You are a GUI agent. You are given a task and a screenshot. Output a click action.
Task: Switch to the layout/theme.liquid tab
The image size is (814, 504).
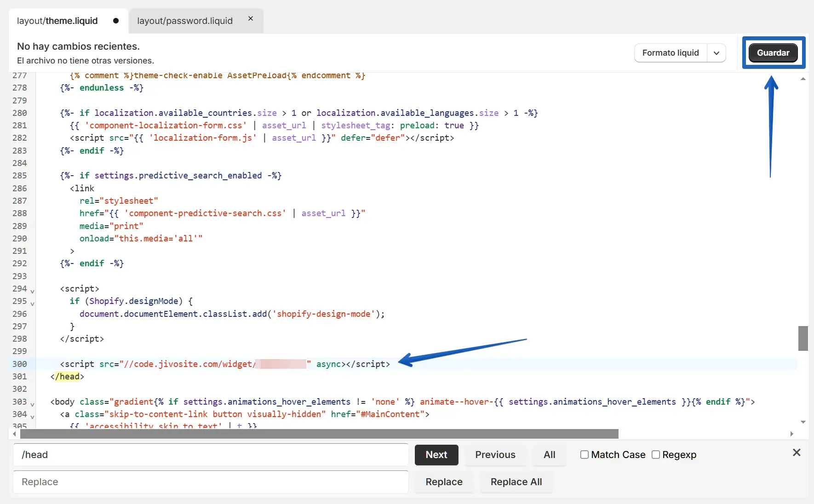click(57, 21)
